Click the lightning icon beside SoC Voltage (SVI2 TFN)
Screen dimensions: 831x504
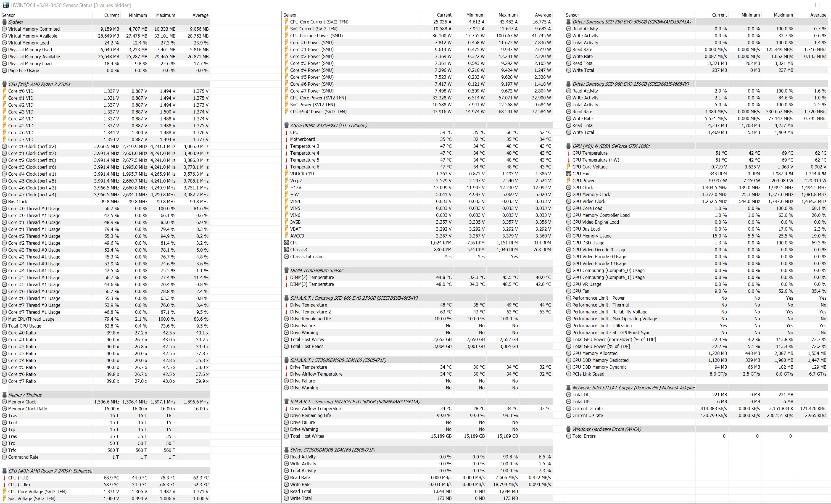(4, 498)
